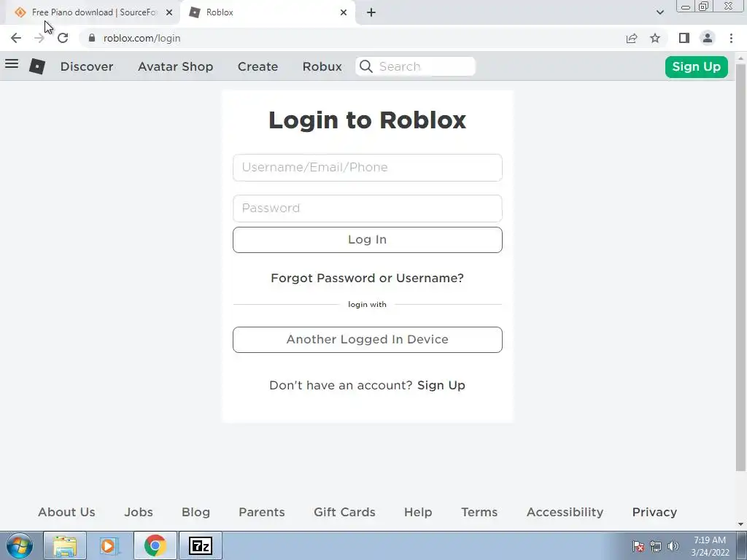Open the Robux menu item
747x560 pixels.
pos(322,66)
